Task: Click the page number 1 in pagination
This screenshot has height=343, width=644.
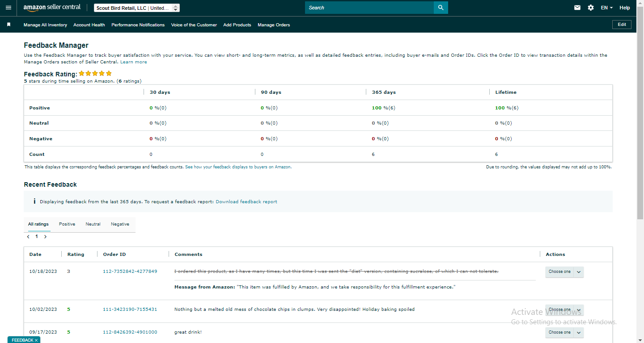Action: point(37,237)
